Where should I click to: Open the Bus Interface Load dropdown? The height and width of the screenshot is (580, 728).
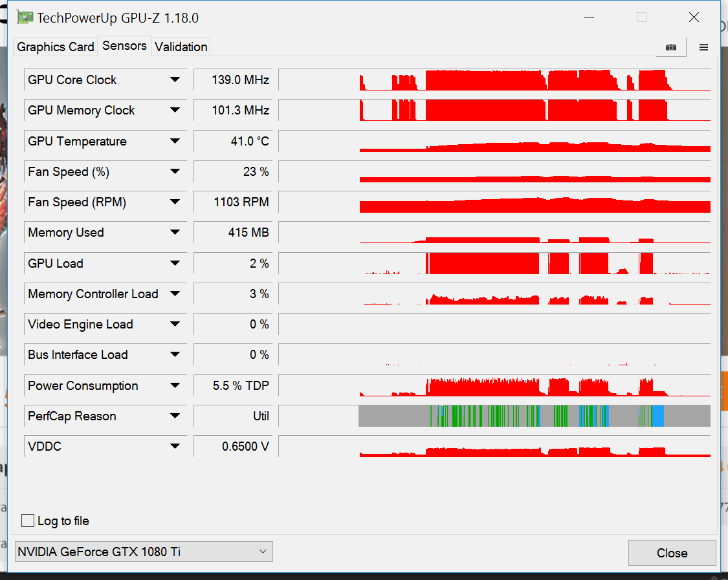point(175,354)
